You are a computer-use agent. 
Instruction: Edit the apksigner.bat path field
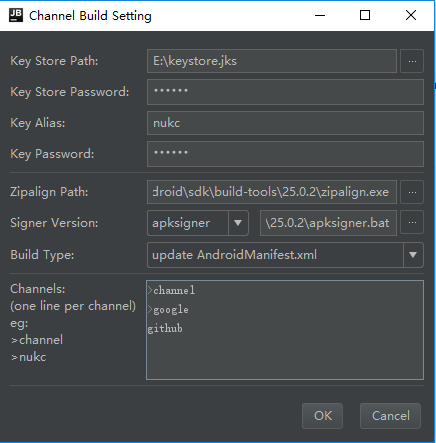(328, 223)
